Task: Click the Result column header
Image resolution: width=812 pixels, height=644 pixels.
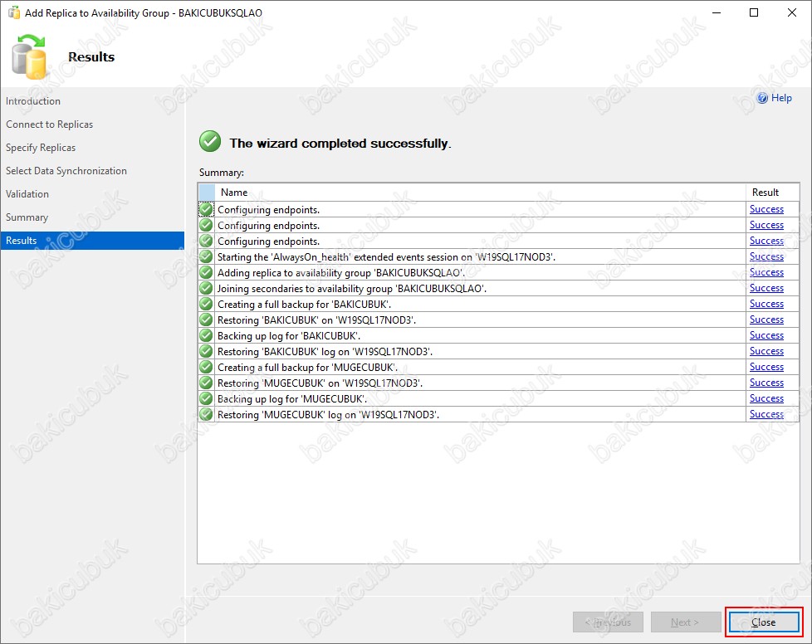Action: point(773,192)
